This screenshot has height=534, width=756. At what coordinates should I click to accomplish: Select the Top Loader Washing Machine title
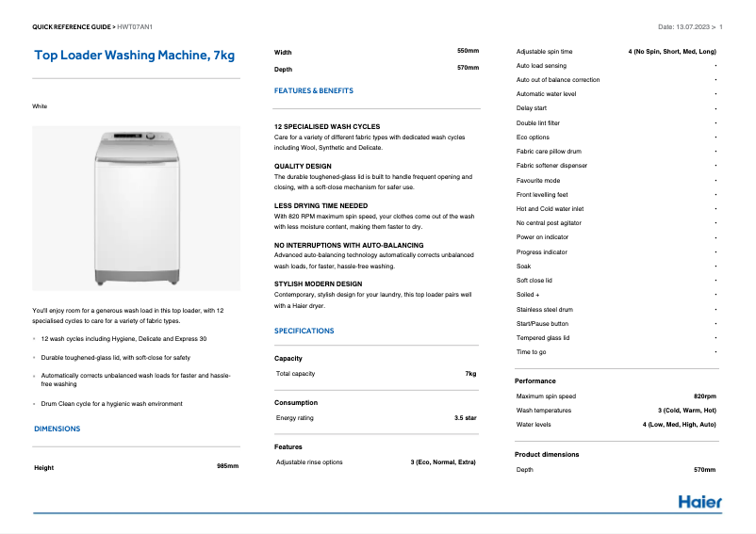[134, 56]
